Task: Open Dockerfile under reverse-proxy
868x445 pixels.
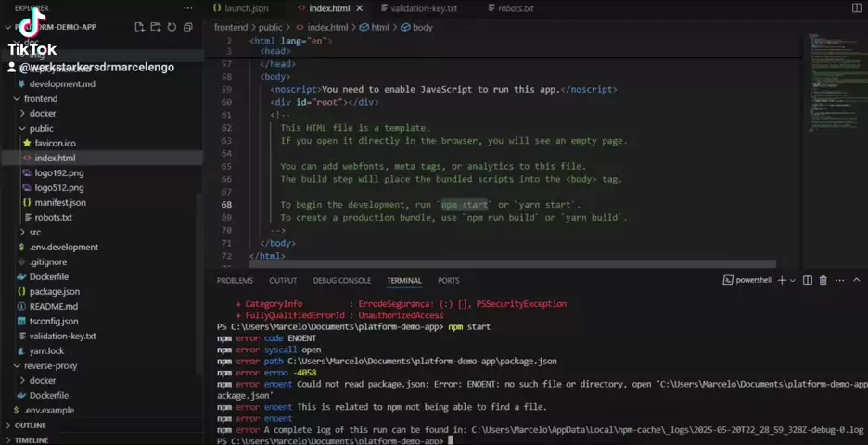Action: 49,396
